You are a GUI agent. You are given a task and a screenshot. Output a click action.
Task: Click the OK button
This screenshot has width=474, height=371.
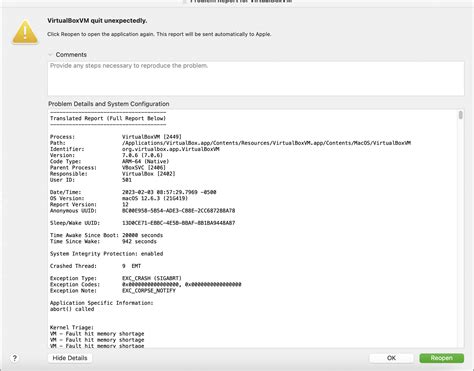coord(391,358)
